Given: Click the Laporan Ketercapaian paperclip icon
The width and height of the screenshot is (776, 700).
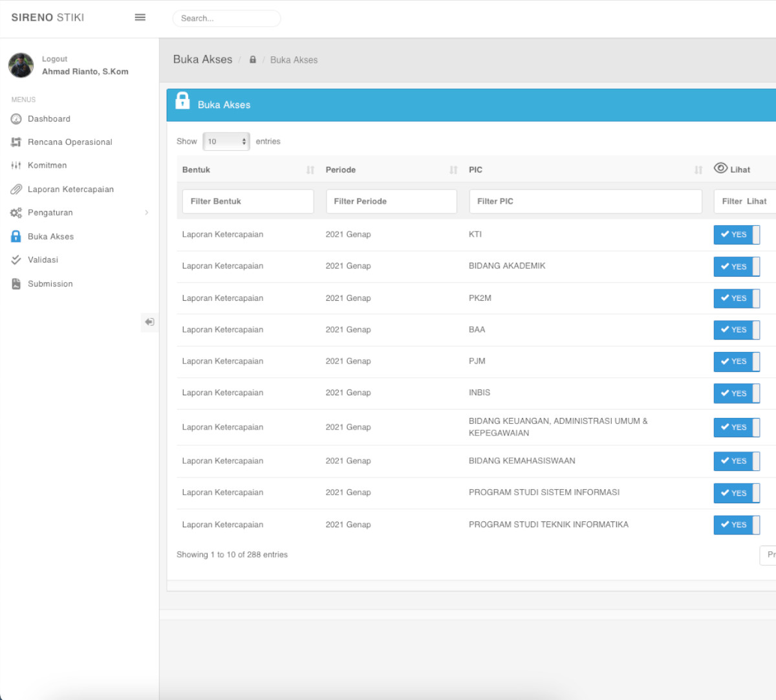Looking at the screenshot, I should click(x=16, y=190).
